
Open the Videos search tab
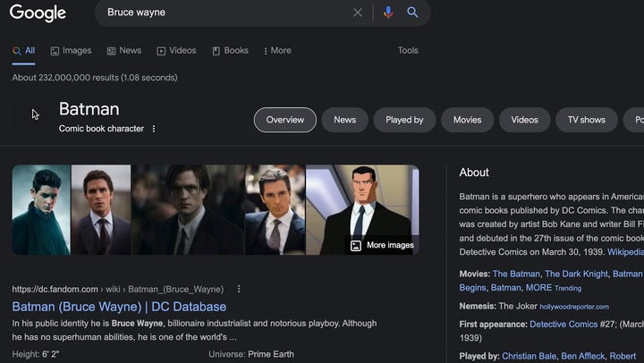pyautogui.click(x=176, y=51)
